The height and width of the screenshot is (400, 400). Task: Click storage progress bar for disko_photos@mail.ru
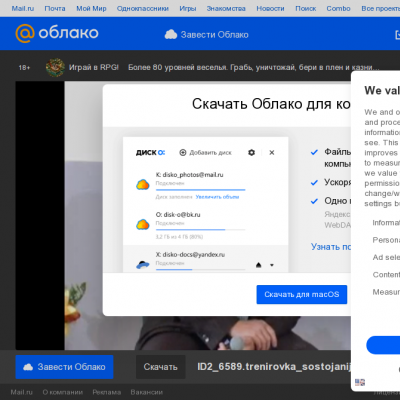pos(200,190)
